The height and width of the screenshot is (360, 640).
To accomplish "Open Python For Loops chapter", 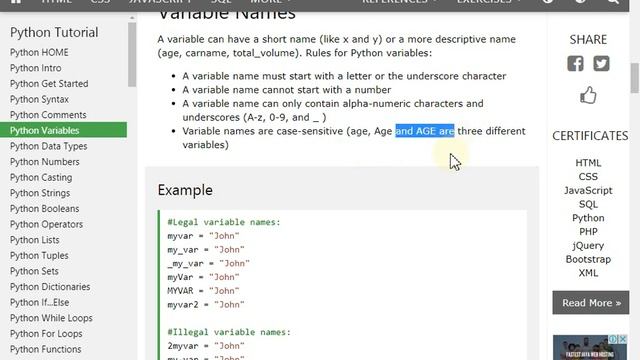I will click(46, 333).
